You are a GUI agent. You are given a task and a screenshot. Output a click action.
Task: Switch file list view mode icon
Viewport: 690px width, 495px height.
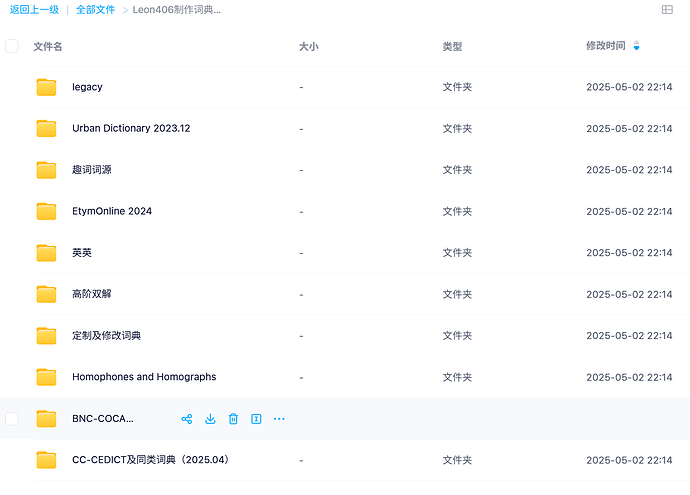tap(667, 10)
